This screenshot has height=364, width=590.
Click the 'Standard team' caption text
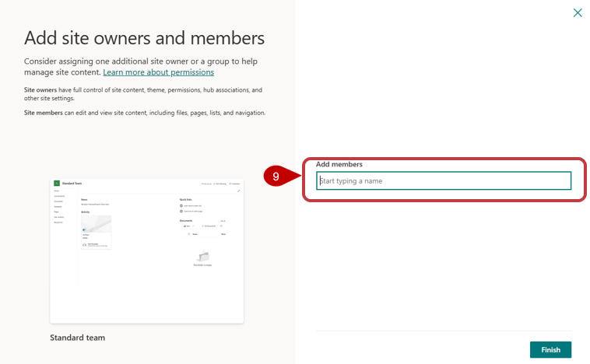(x=78, y=338)
